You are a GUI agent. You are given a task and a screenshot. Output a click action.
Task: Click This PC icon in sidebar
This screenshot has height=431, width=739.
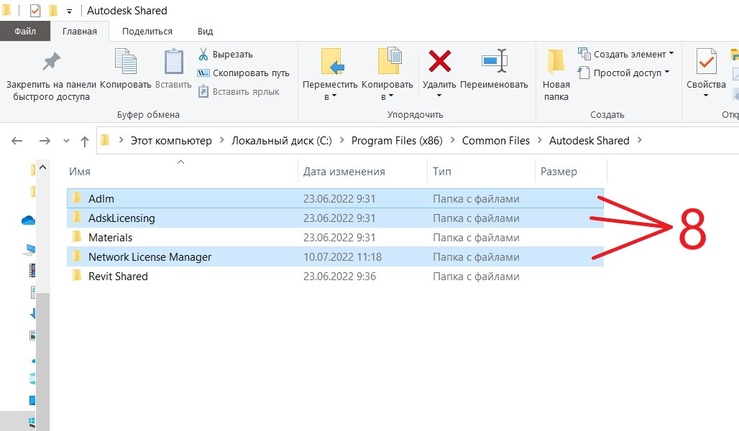tap(30, 250)
